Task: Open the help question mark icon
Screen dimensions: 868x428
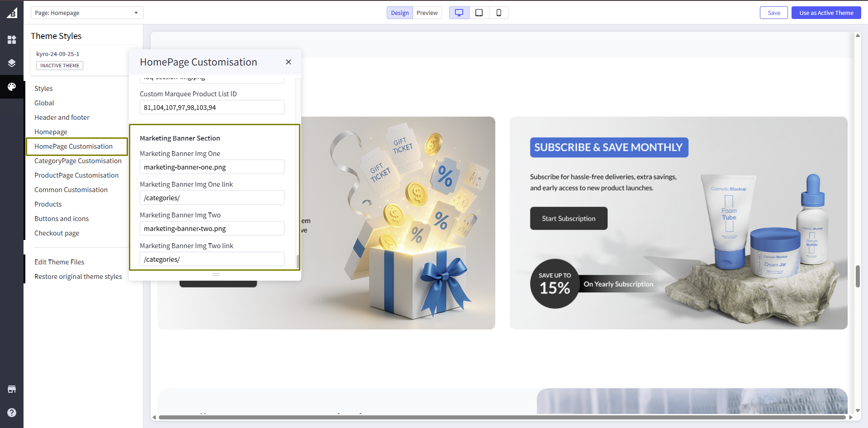Action: (x=12, y=413)
